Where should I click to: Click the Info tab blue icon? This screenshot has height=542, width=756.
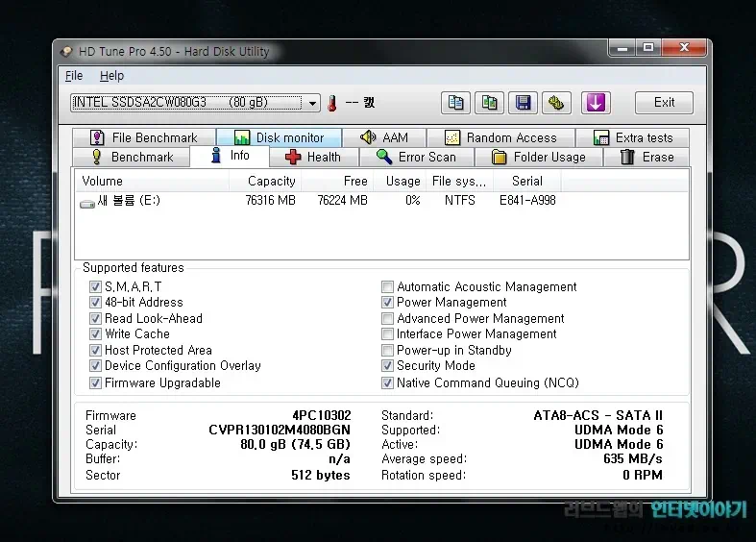tap(216, 156)
